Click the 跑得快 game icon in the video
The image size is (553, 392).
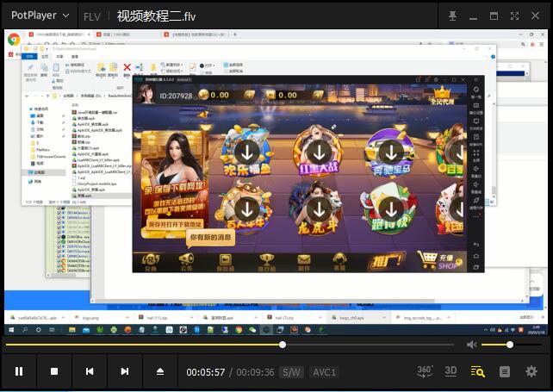coord(390,208)
